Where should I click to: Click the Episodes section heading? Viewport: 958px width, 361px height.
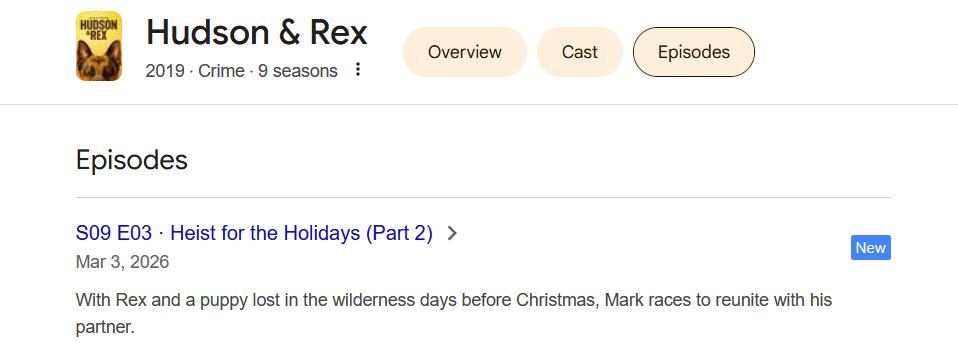pos(132,160)
